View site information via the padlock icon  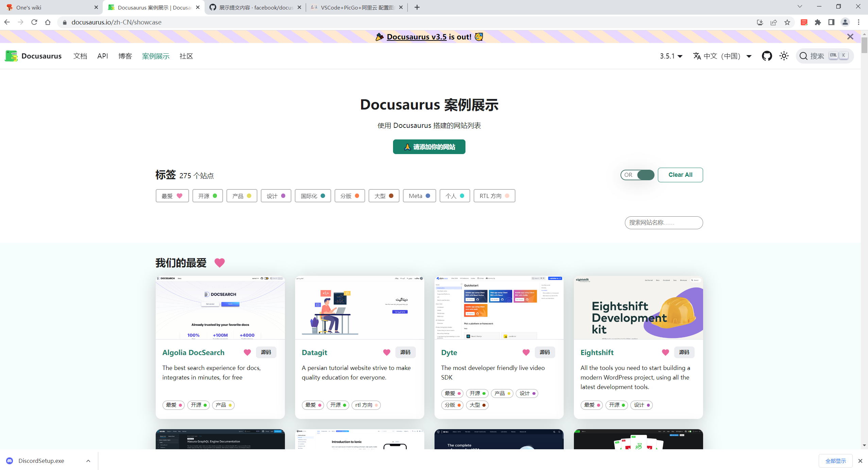65,22
